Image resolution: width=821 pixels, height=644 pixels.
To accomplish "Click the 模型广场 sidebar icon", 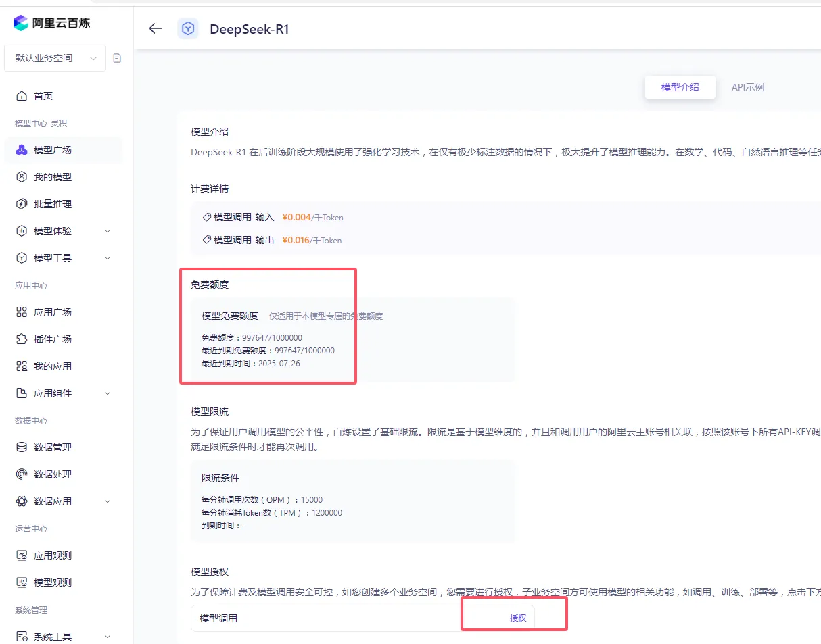I will click(x=22, y=150).
